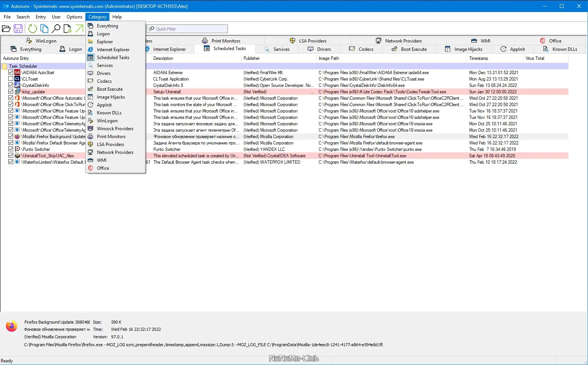The width and height of the screenshot is (588, 365).
Task: Click into the Quick Filter box
Action: [187, 29]
